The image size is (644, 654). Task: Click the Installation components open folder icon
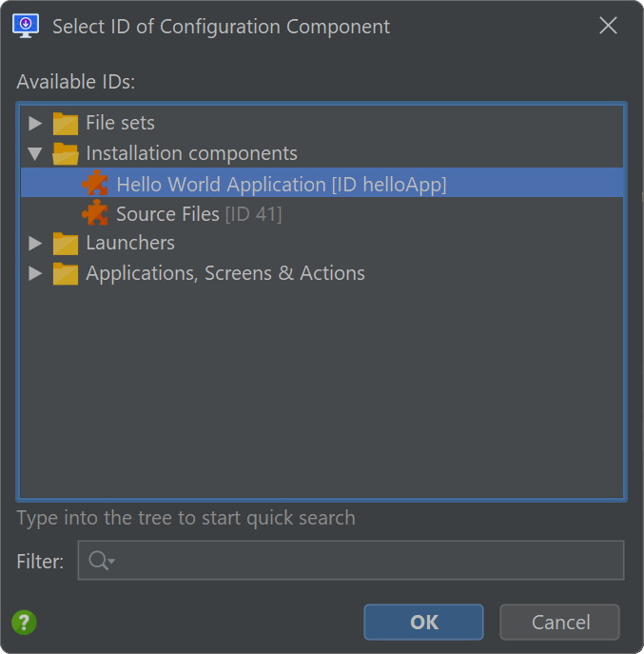pyautogui.click(x=66, y=153)
